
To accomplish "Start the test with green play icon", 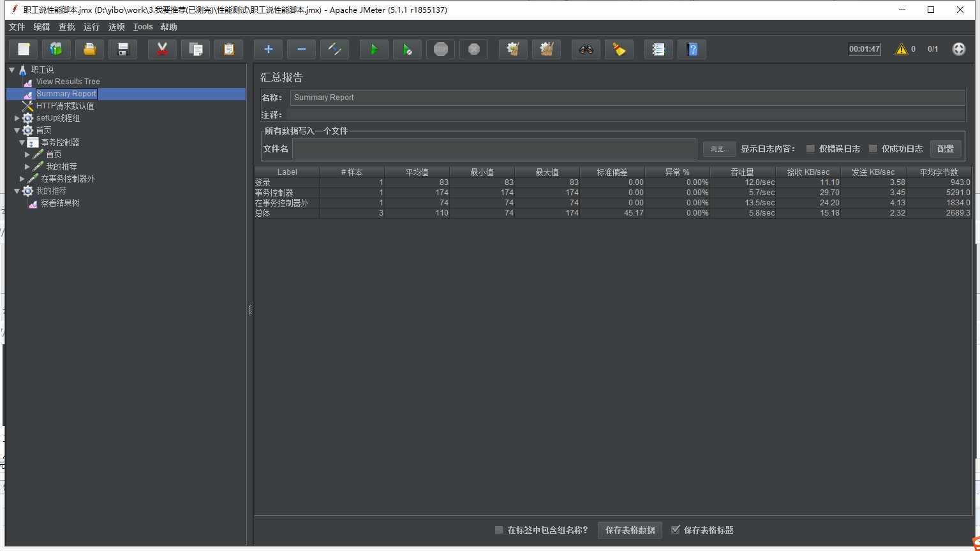I will pyautogui.click(x=375, y=49).
